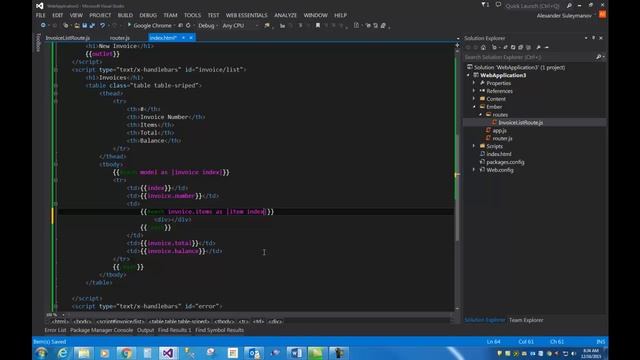Image resolution: width=640 pixels, height=360 pixels.
Task: Click the Home icon in Solution Explorer
Action: pos(483,47)
